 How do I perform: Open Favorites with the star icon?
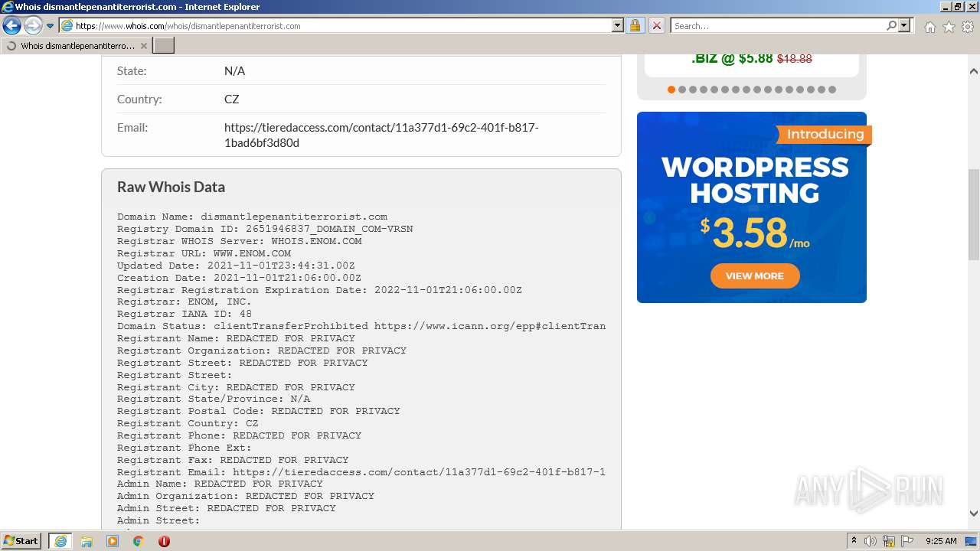949,27
